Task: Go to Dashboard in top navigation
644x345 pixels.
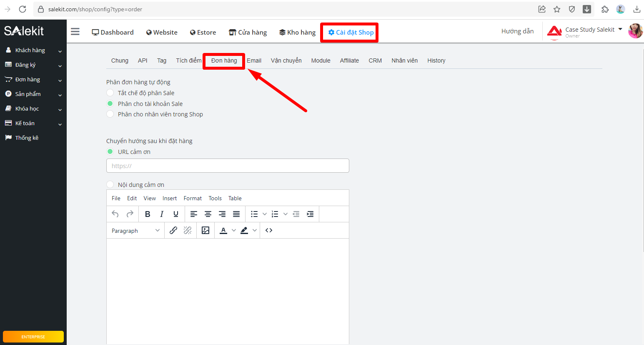Action: click(113, 32)
